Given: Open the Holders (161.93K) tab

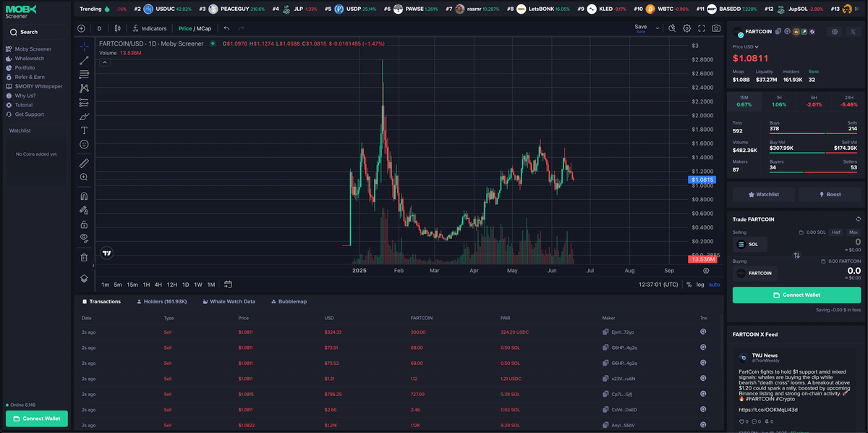Looking at the screenshot, I should click(x=161, y=301).
